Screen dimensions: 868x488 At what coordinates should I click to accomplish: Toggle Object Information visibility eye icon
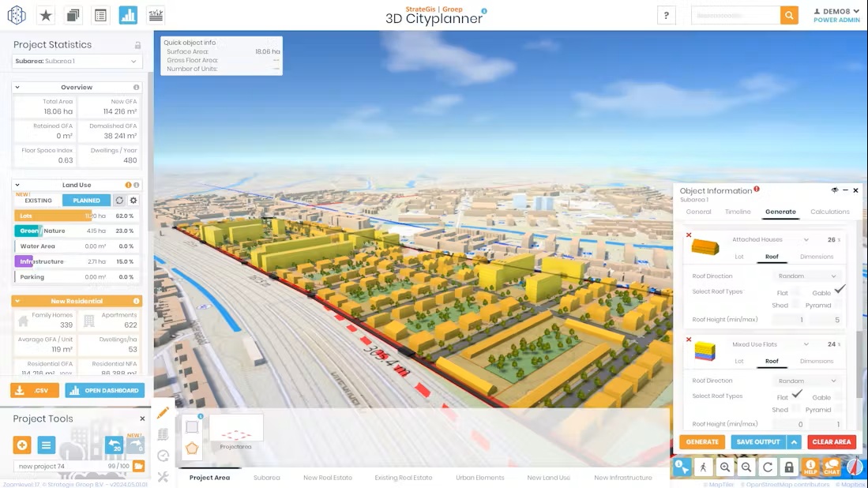tap(834, 190)
